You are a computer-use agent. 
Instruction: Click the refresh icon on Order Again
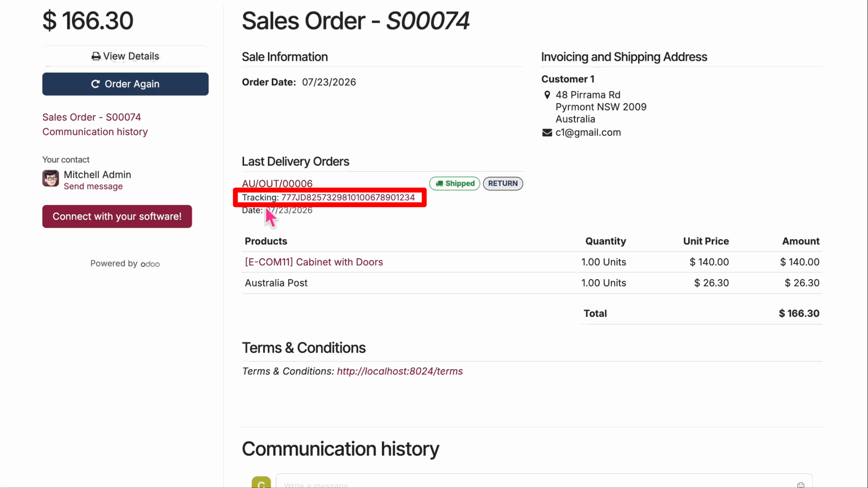pos(95,84)
